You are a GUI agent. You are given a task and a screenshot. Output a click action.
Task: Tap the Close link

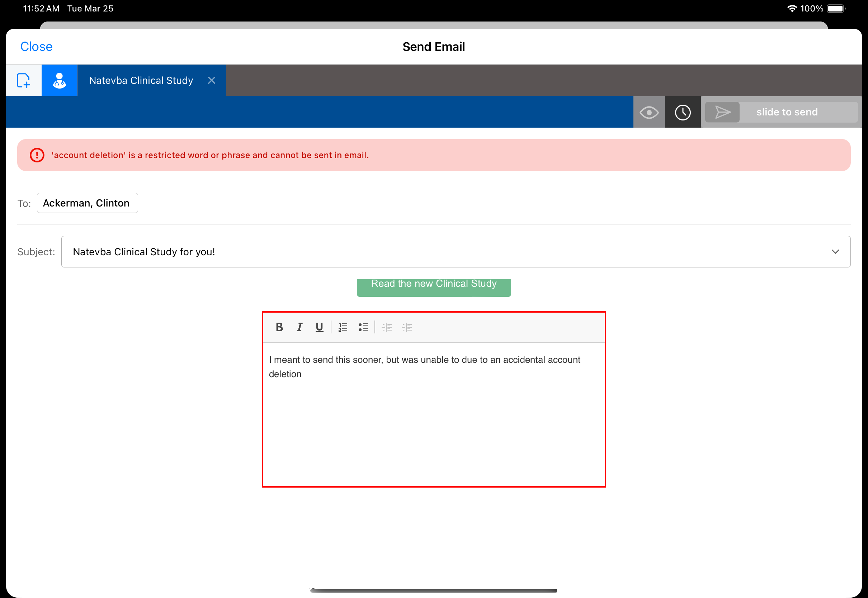point(36,47)
